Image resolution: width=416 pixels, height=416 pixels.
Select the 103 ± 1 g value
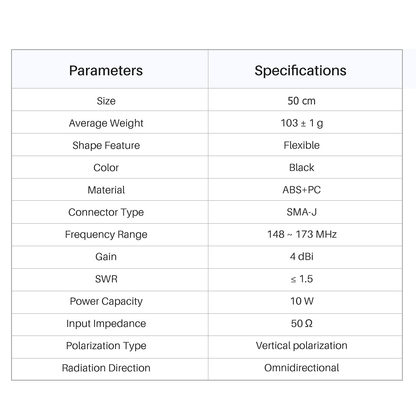[302, 123]
